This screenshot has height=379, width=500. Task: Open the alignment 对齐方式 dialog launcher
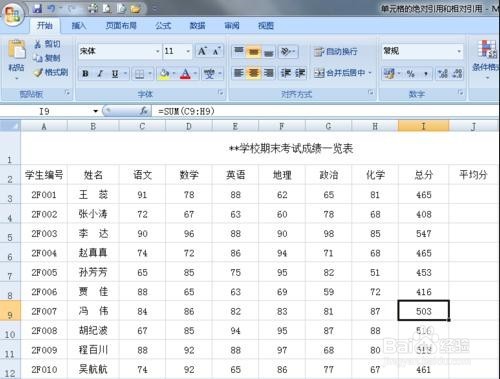point(371,93)
